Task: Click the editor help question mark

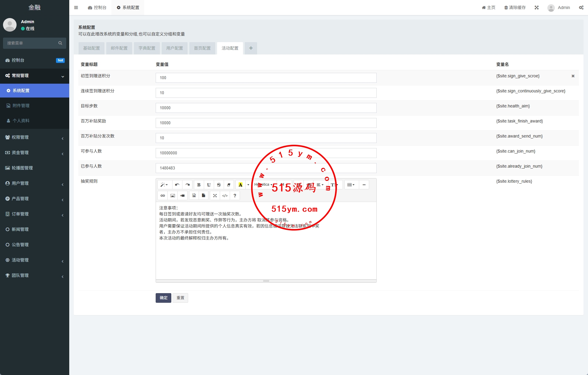Action: click(x=235, y=196)
